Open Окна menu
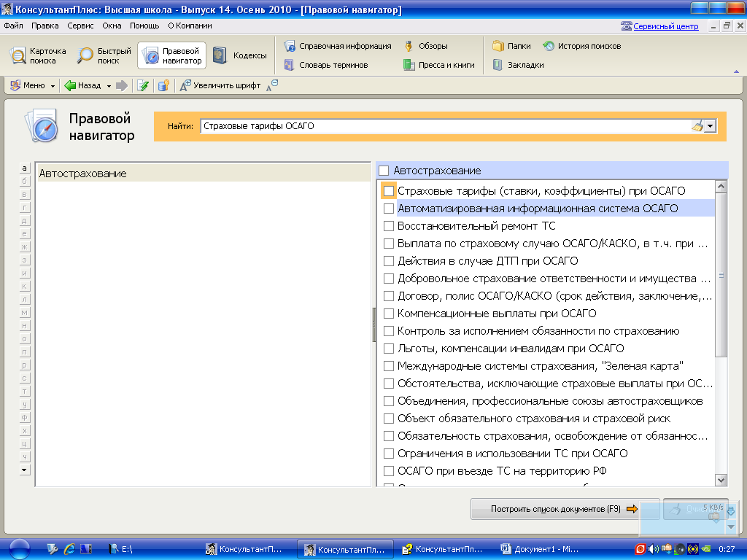Viewport: 747px width, 560px height. (112, 26)
